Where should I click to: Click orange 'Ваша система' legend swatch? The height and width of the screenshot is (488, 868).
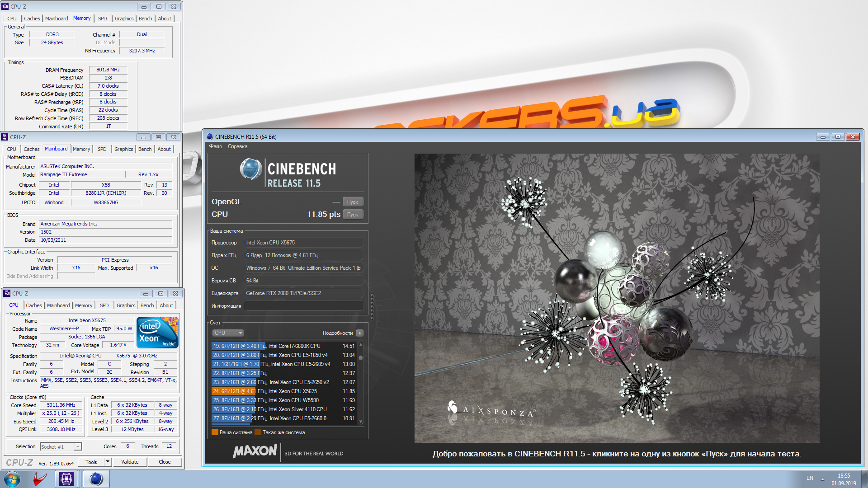(x=215, y=432)
